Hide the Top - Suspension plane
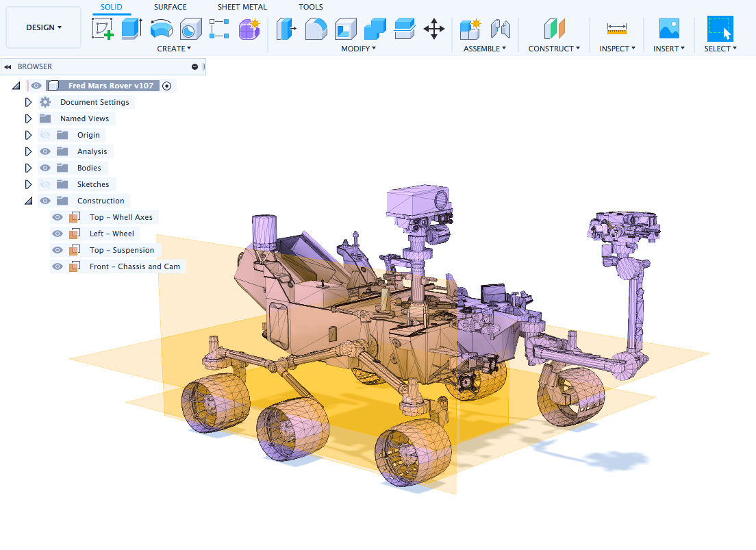The height and width of the screenshot is (550, 756). coord(58,250)
